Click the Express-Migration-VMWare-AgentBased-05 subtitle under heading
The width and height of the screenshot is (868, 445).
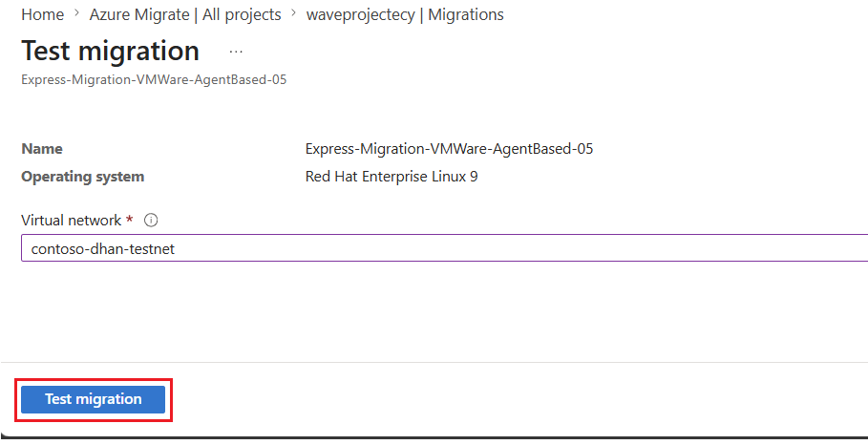[154, 79]
